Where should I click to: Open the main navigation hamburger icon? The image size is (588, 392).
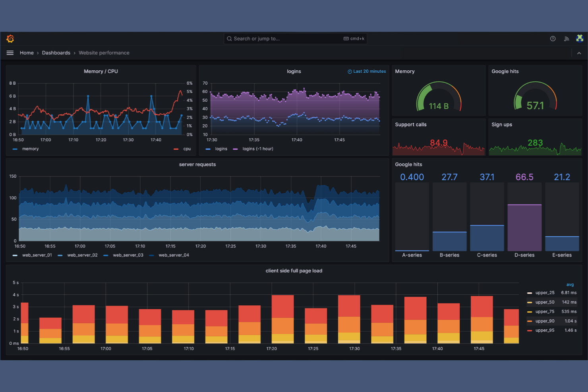click(x=10, y=52)
